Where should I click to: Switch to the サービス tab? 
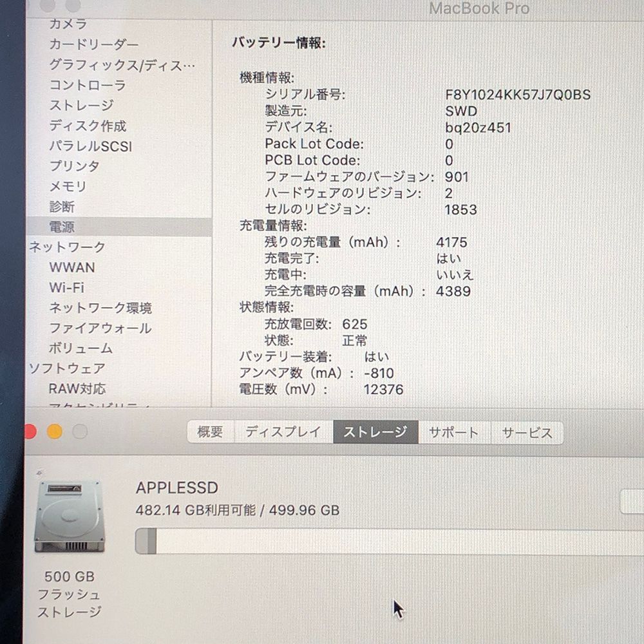527,433
